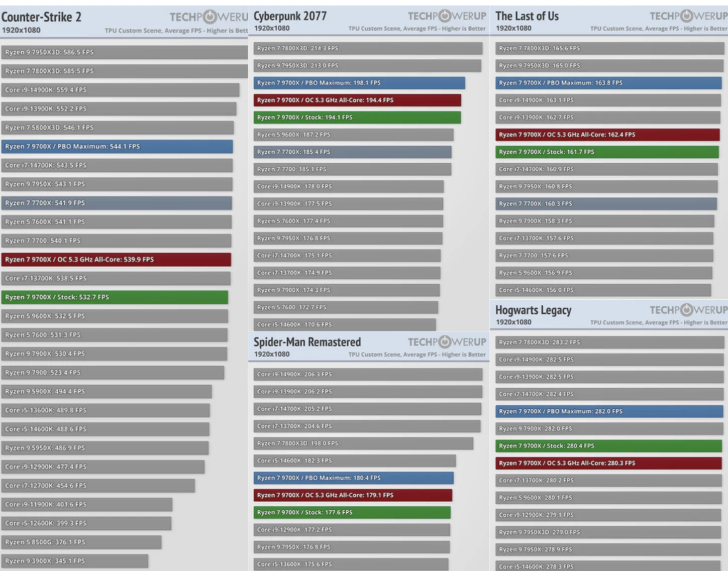Select the "Ryzen 9 7950X3D: 213.0 FPS" bar
The height and width of the screenshot is (571, 728).
[x=367, y=65]
